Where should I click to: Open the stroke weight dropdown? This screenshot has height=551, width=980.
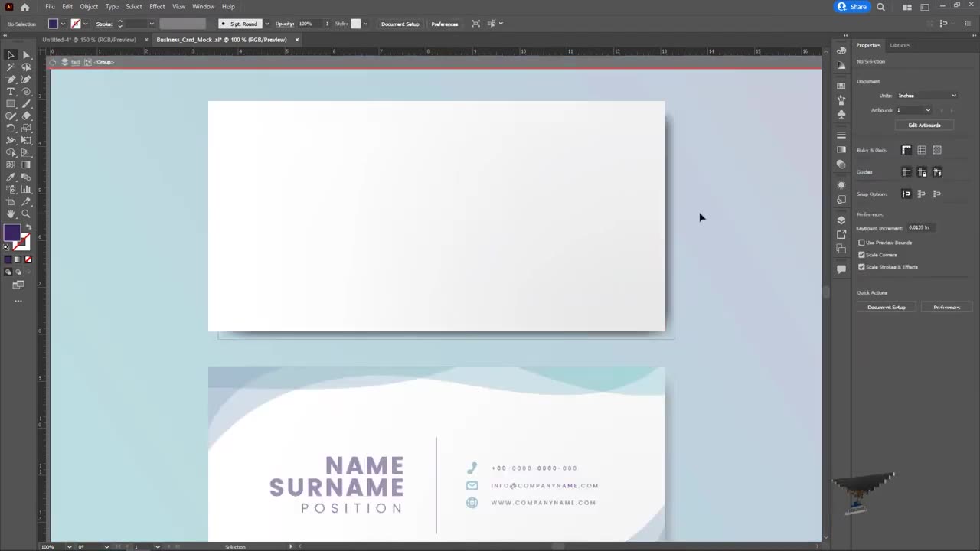pyautogui.click(x=152, y=24)
